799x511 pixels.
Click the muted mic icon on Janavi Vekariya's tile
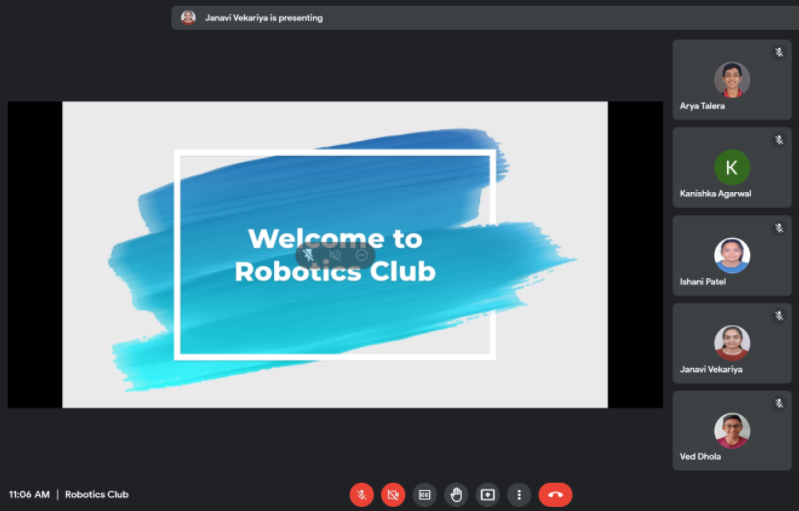click(x=779, y=316)
